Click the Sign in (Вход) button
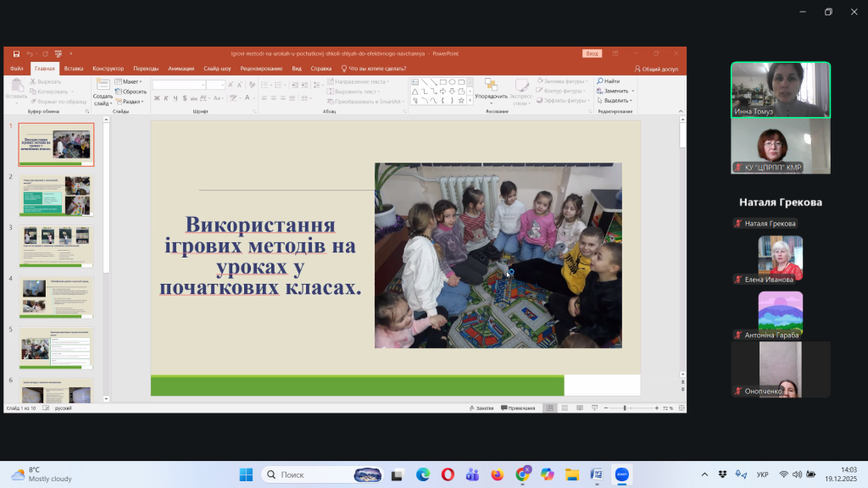Image resolution: width=868 pixels, height=488 pixels. [592, 53]
